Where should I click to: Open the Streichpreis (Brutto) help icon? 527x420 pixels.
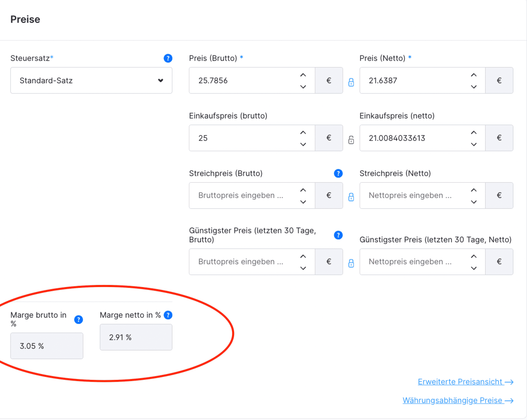tap(338, 173)
